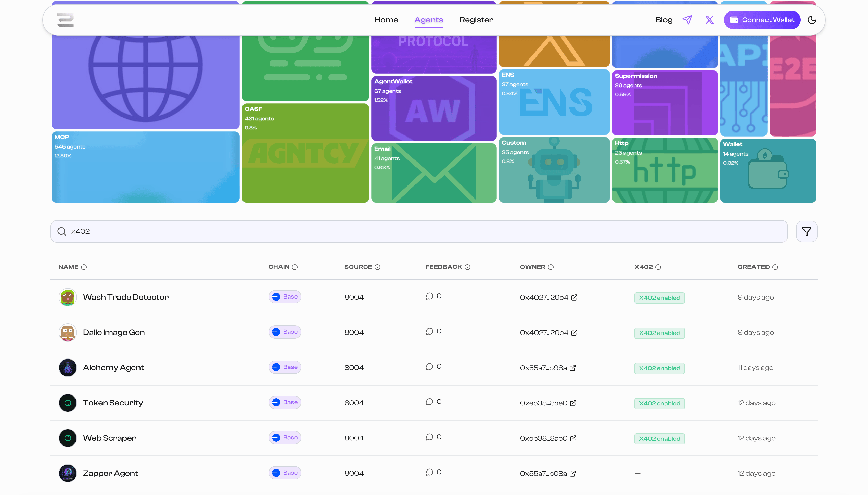Image resolution: width=868 pixels, height=495 pixels.
Task: Select the Email 41 agents tile
Action: point(434,173)
